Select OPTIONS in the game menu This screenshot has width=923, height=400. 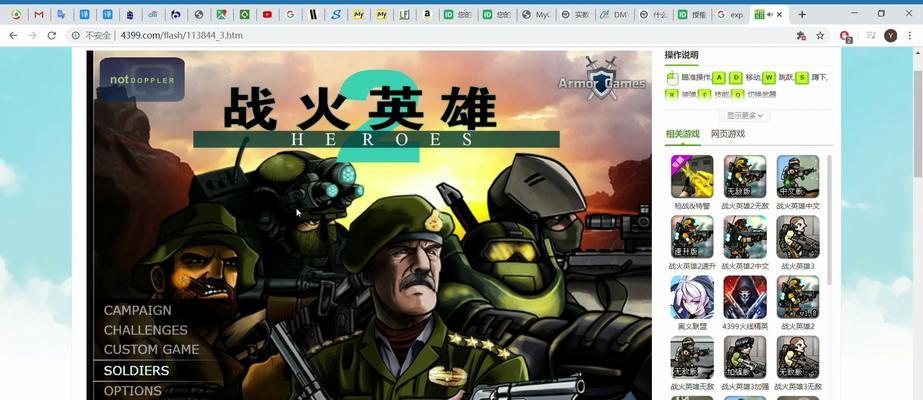tap(132, 391)
